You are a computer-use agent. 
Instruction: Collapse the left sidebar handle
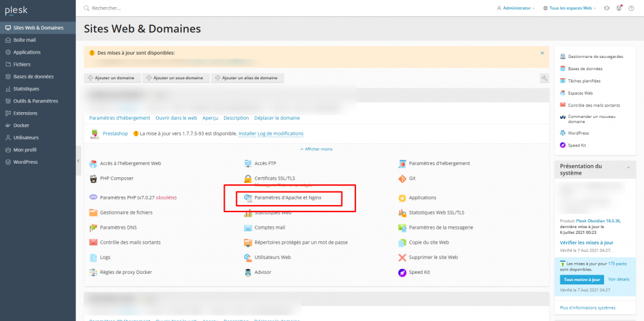[79, 160]
